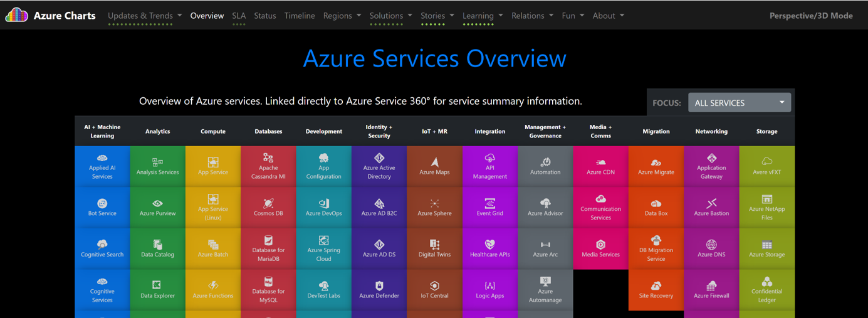Open the Azure Bastion tile

711,208
